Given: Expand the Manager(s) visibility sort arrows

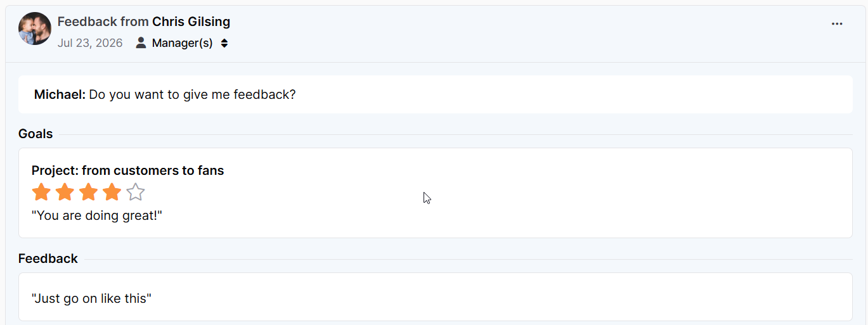Looking at the screenshot, I should pyautogui.click(x=224, y=43).
